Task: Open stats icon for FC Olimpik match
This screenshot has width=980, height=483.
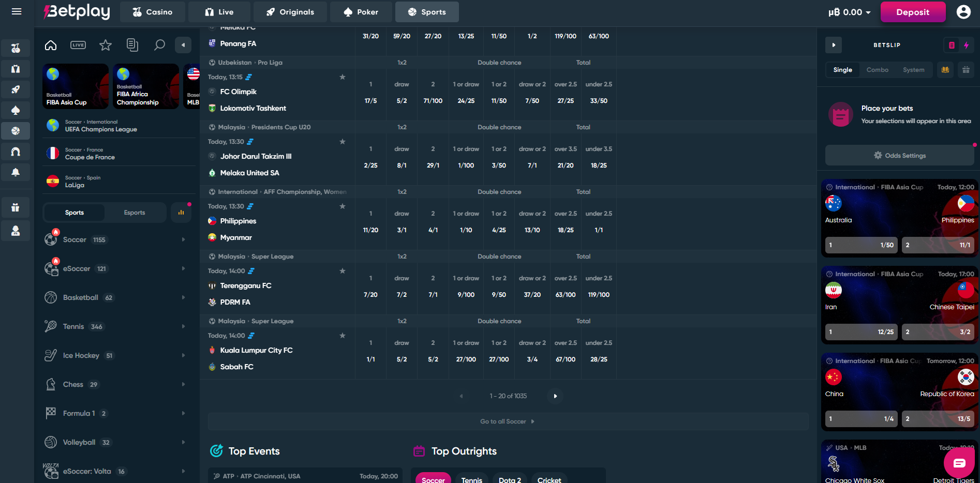Action: pos(248,77)
